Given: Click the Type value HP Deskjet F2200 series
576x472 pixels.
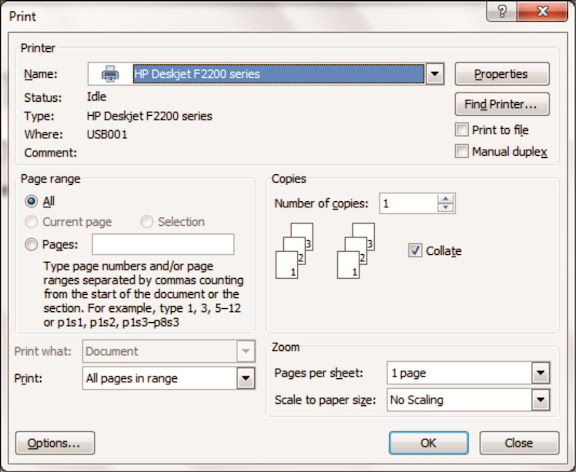Looking at the screenshot, I should click(x=150, y=116).
